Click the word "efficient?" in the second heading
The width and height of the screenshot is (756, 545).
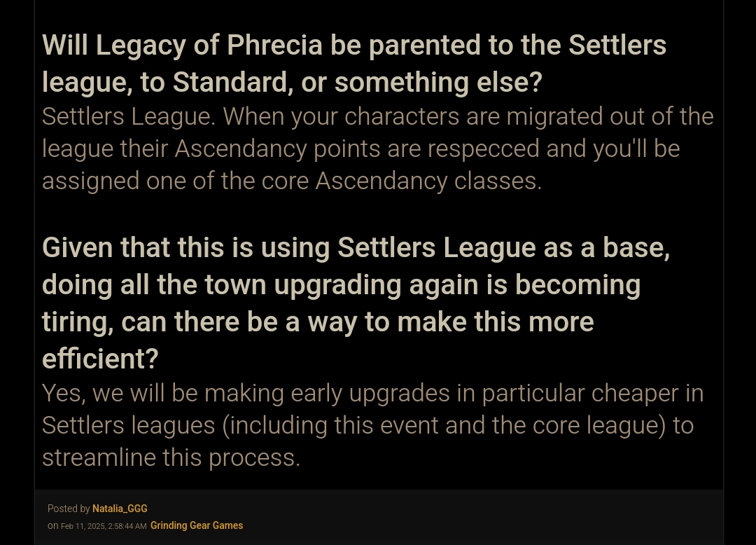pyautogui.click(x=100, y=359)
